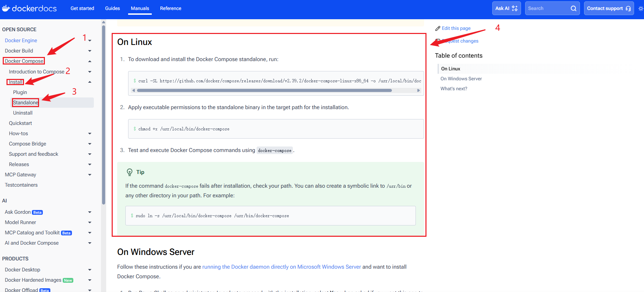The width and height of the screenshot is (644, 292).
Task: Open running Docker daemon on Windows Server link
Action: pos(282,267)
